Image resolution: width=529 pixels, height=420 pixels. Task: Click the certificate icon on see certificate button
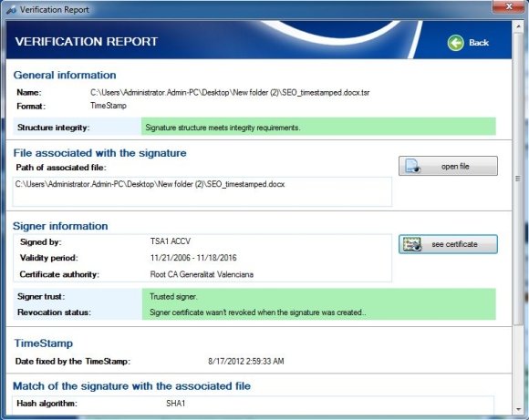412,244
